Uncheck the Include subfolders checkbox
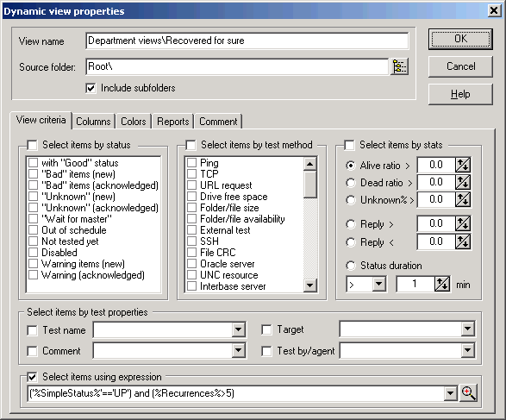This screenshot has height=420, width=506. click(91, 88)
